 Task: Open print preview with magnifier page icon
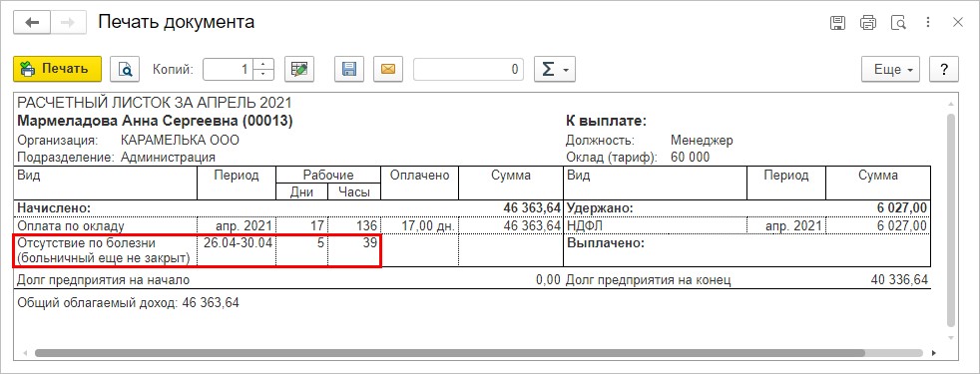click(x=125, y=69)
